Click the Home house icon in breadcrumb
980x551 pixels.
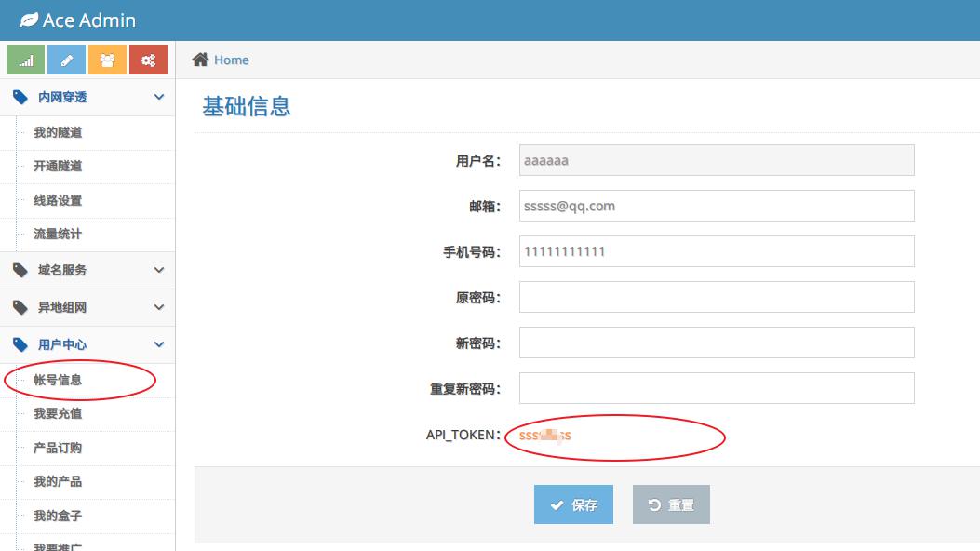point(200,60)
